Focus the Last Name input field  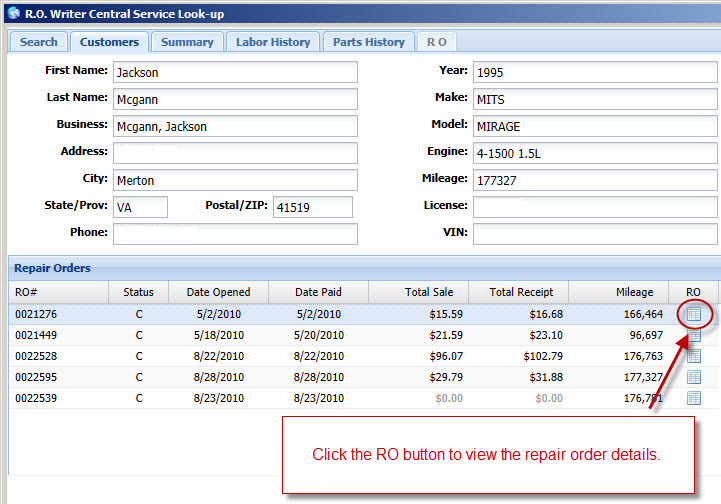(234, 99)
